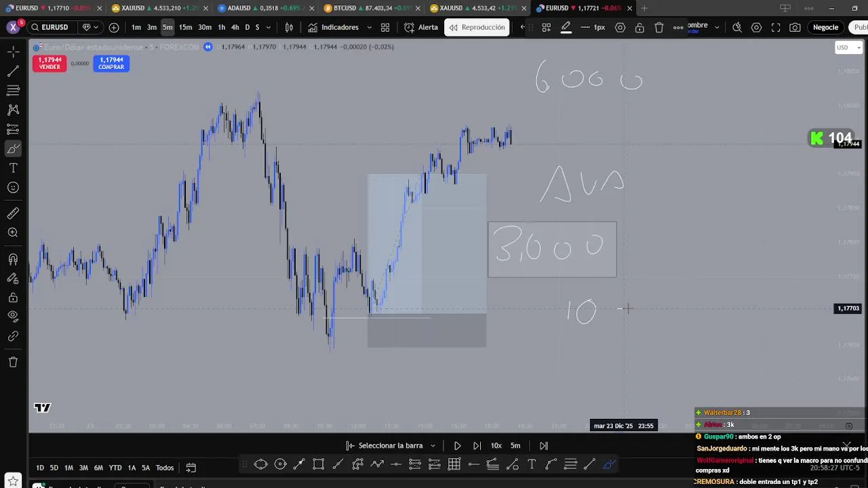Toggle lock all drawings
The width and height of the screenshot is (868, 488).
[13, 298]
